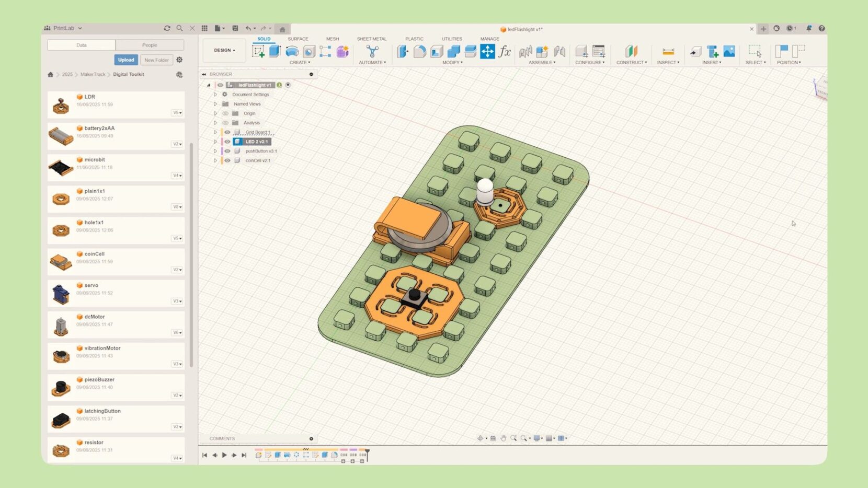Toggle visibility of Grid Board 1

coord(227,132)
